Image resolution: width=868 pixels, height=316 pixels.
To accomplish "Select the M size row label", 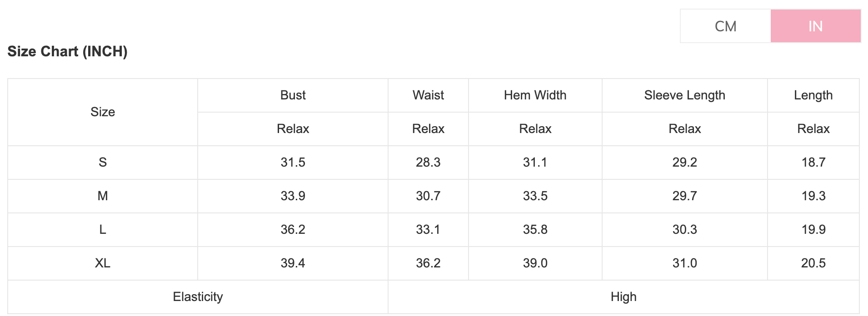I will tap(103, 196).
